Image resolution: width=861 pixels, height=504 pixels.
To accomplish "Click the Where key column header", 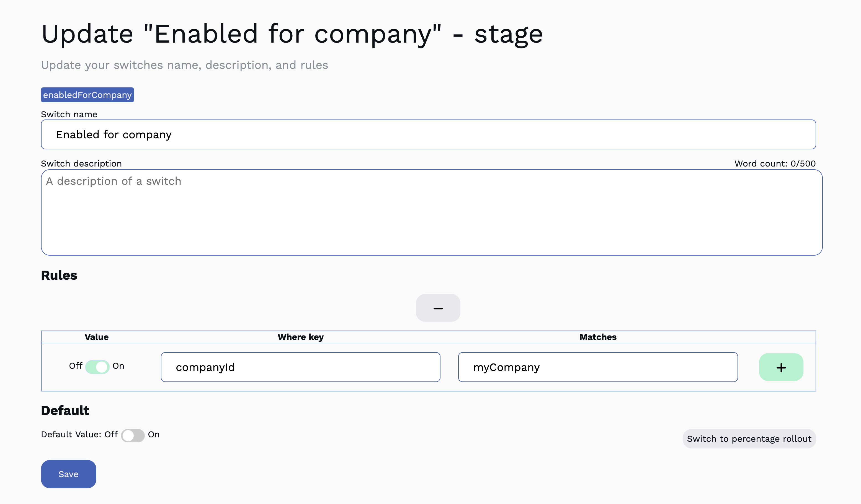I will click(x=300, y=337).
